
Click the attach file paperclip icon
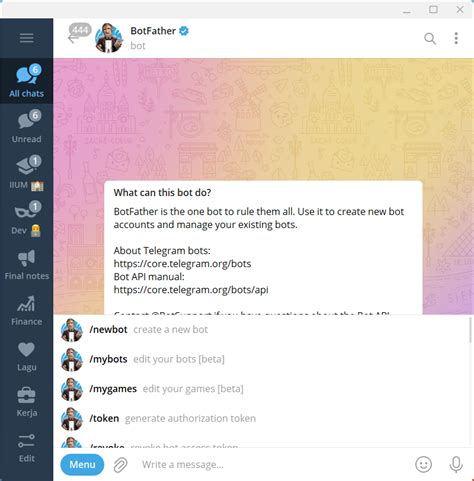coord(120,465)
